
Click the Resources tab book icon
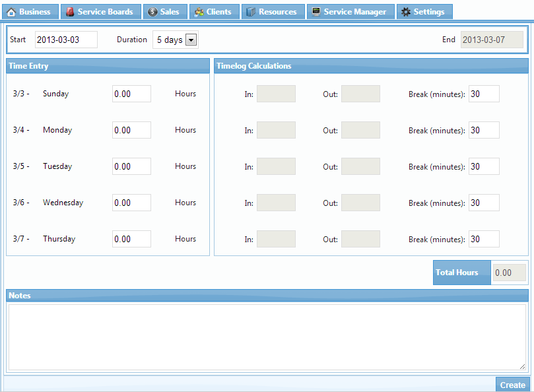[251, 12]
